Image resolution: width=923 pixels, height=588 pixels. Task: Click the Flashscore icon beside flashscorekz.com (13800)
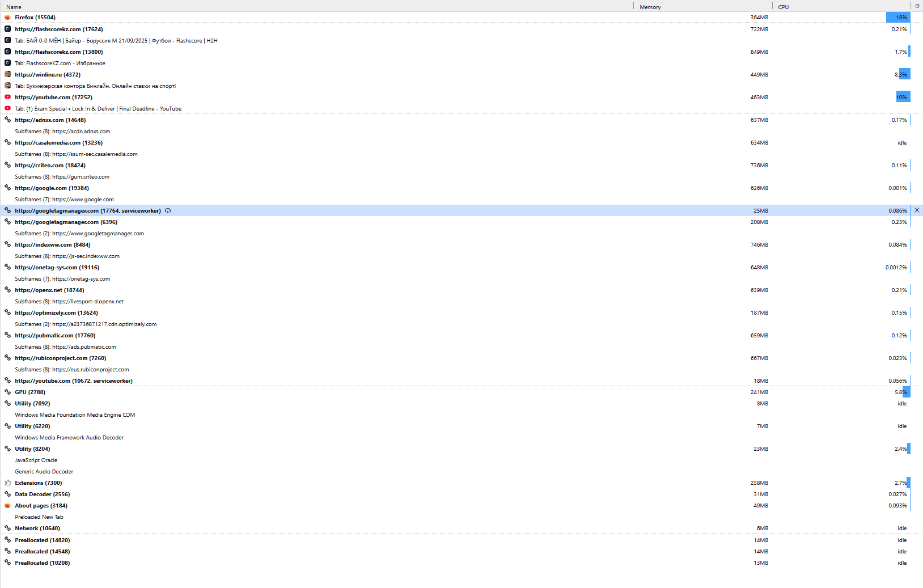[x=7, y=52]
